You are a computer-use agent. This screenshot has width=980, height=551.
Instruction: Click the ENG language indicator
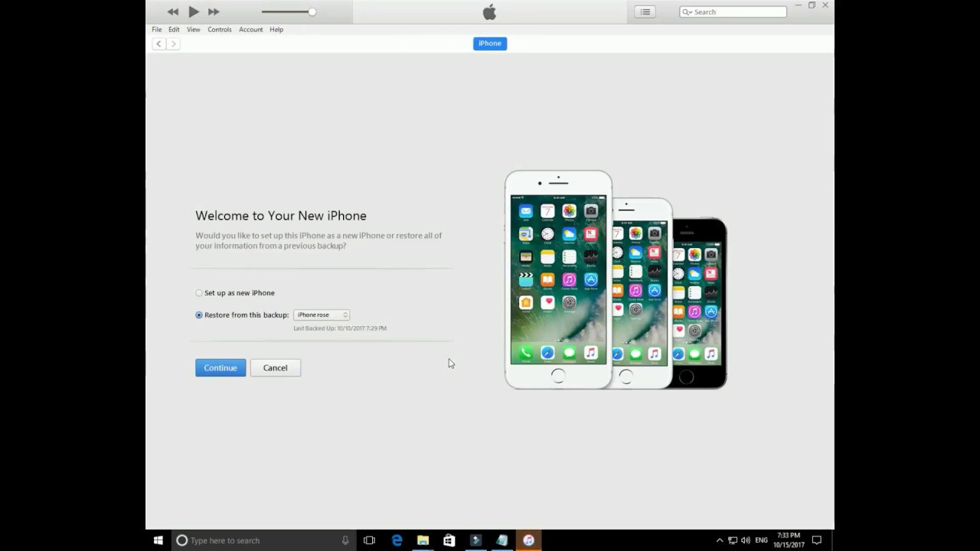point(761,540)
